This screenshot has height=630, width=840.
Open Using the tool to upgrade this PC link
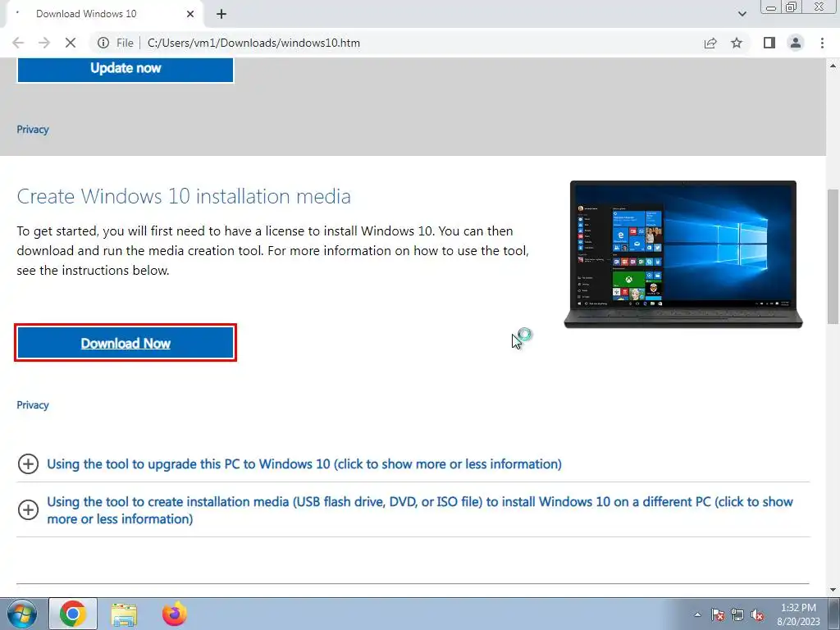304,464
